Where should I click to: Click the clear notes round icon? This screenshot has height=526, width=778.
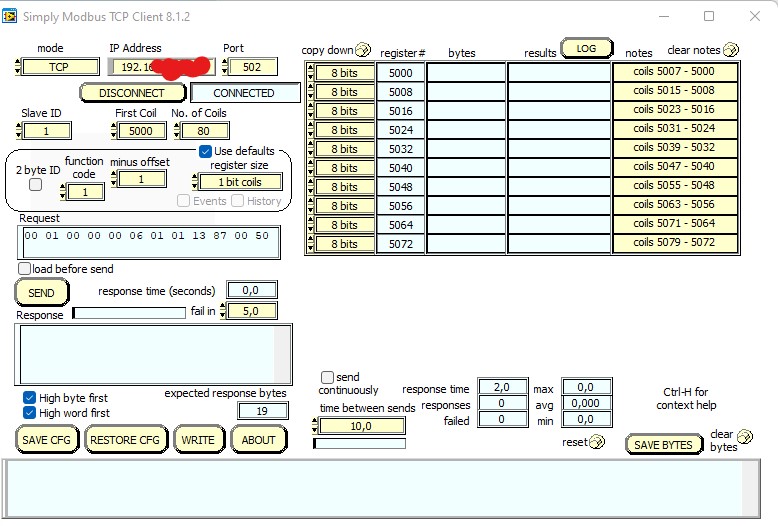tap(731, 50)
